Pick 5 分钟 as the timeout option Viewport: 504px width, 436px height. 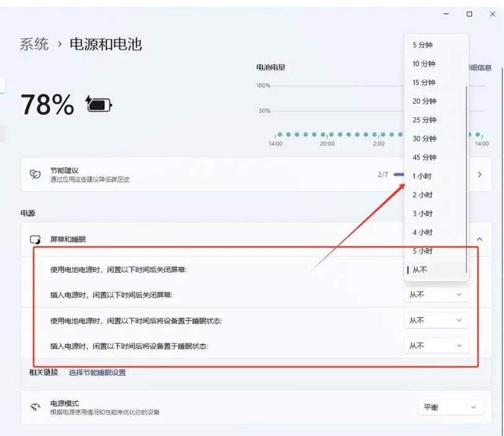point(423,44)
